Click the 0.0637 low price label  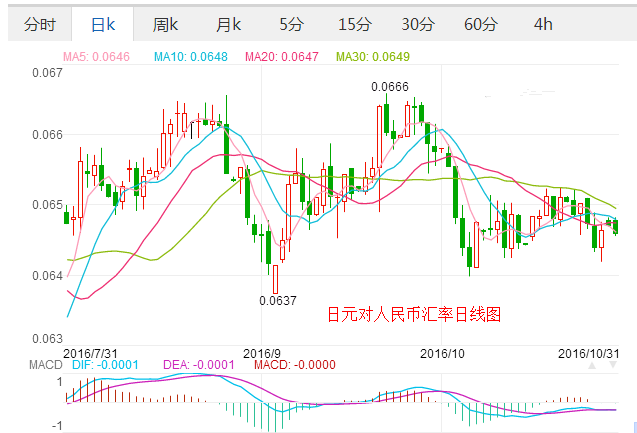pyautogui.click(x=278, y=301)
